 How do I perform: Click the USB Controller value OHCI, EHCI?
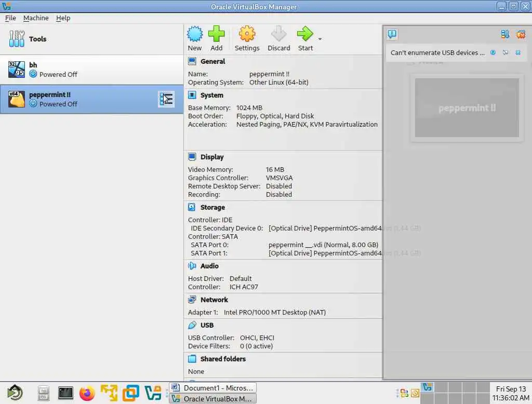click(257, 338)
